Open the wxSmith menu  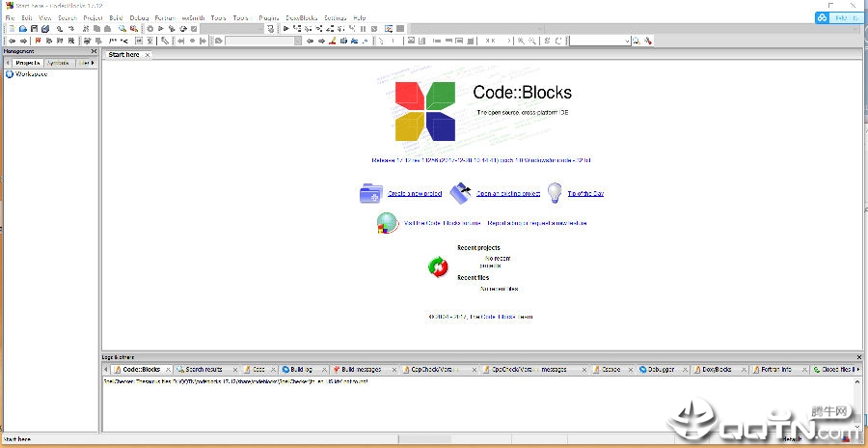click(193, 17)
